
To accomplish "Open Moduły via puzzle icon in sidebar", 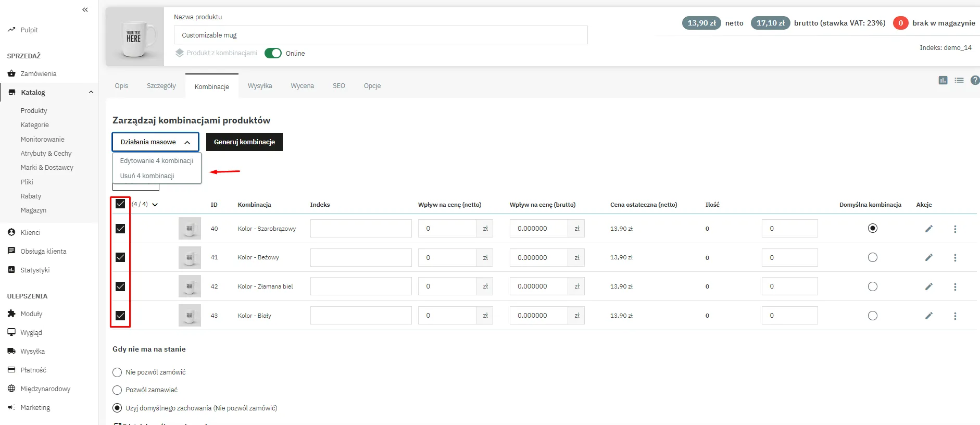I will point(11,314).
